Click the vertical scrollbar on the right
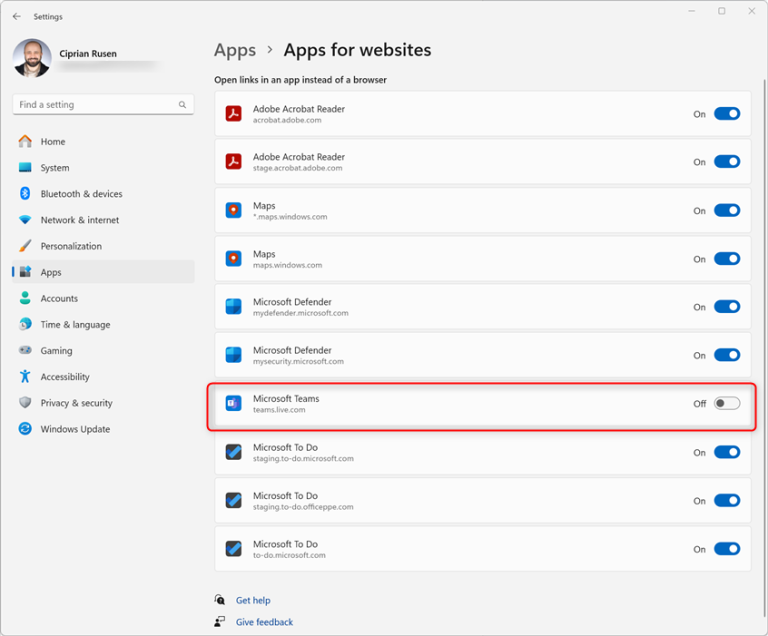Viewport: 768px width, 636px height. click(x=765, y=348)
